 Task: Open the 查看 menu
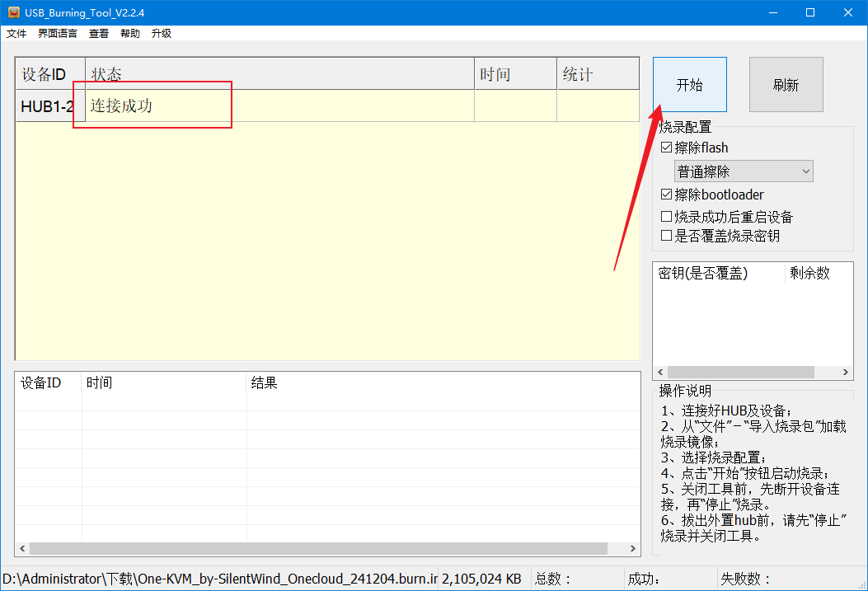99,34
